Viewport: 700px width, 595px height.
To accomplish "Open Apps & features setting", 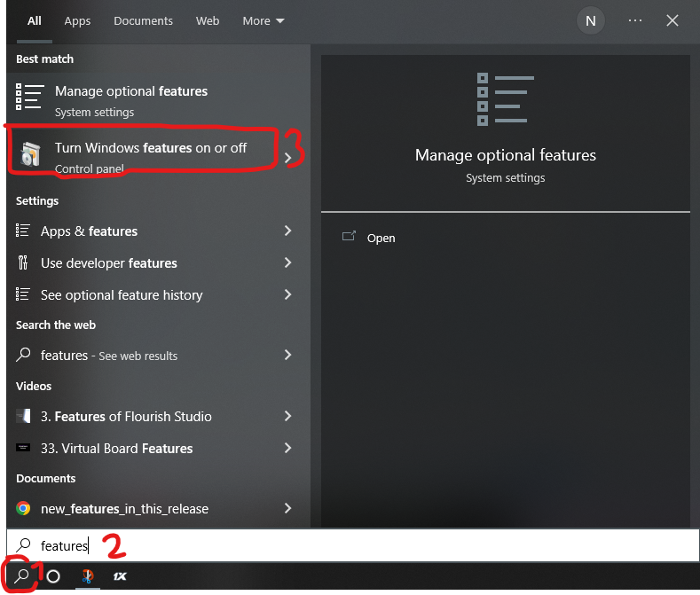I will coord(159,231).
